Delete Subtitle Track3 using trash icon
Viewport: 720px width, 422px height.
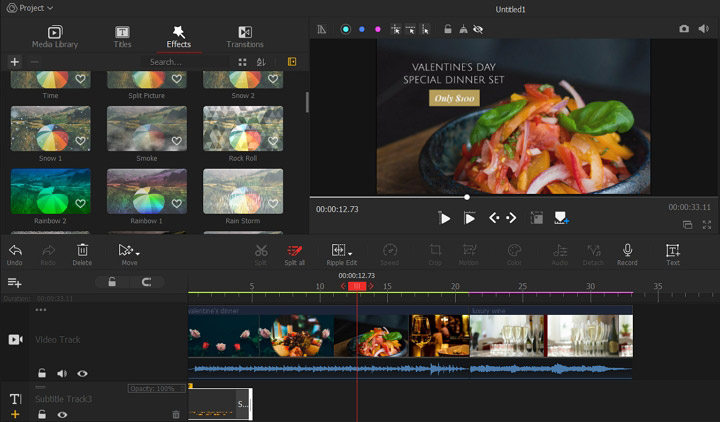click(x=176, y=414)
